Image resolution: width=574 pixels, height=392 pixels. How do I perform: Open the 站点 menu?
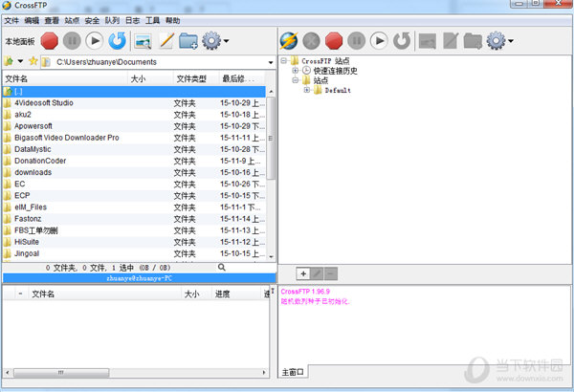pyautogui.click(x=72, y=20)
